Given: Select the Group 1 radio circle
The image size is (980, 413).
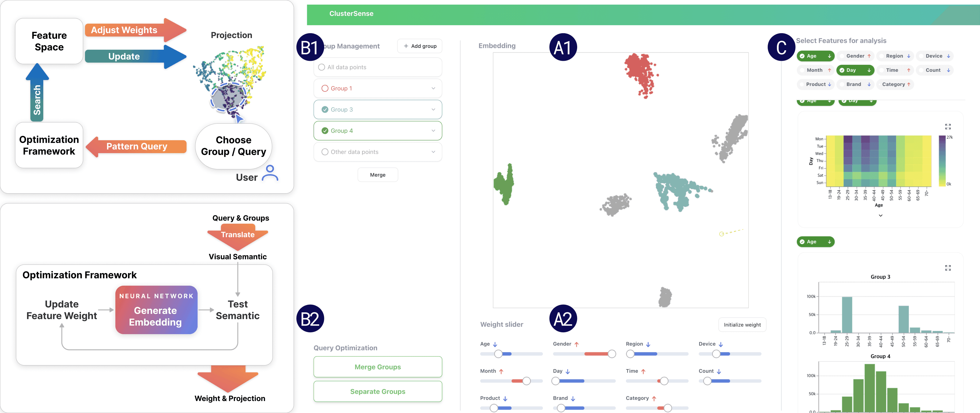Looking at the screenshot, I should 325,88.
